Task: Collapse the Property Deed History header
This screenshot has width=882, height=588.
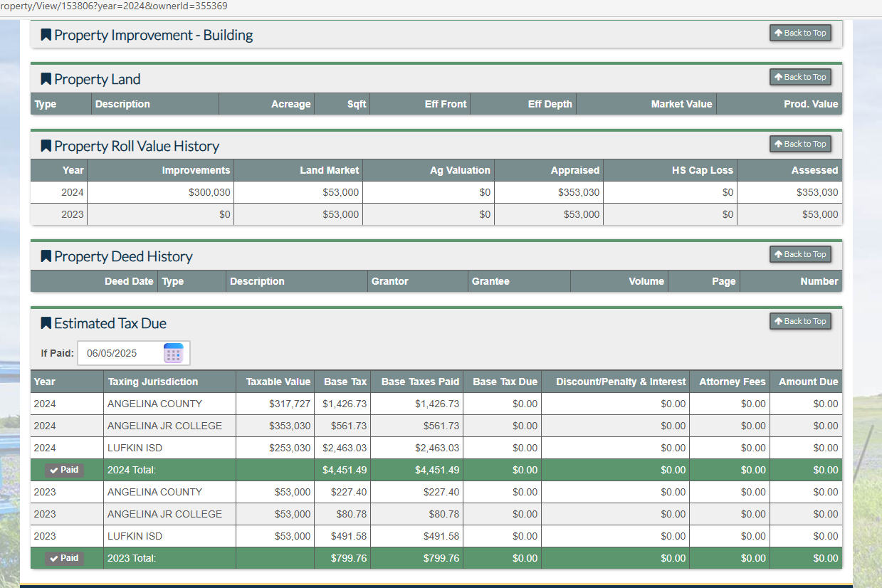Action: click(123, 256)
